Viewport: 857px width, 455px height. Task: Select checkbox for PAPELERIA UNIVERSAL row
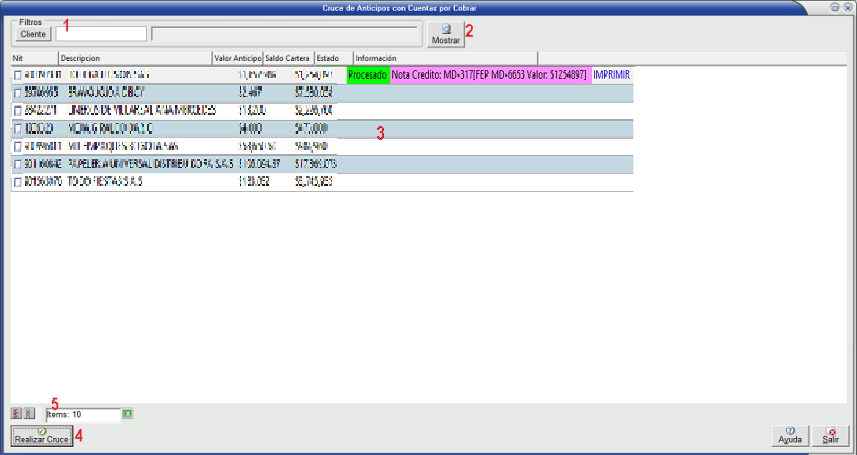pyautogui.click(x=17, y=165)
